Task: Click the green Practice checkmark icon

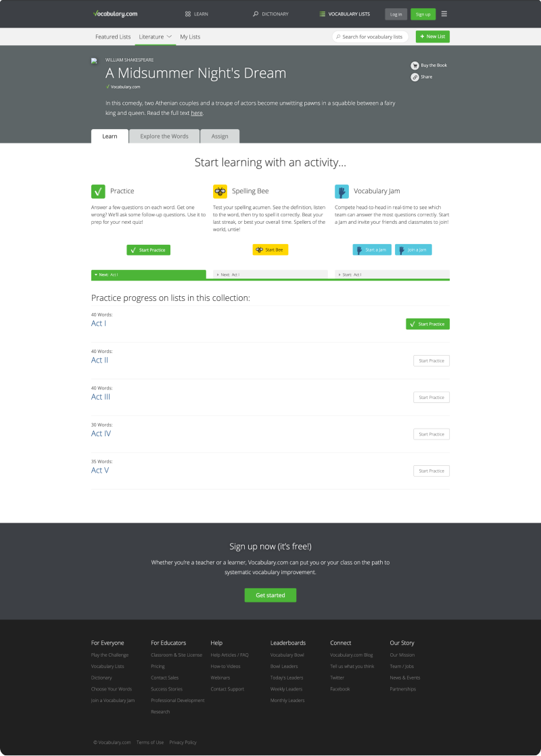Action: [98, 191]
